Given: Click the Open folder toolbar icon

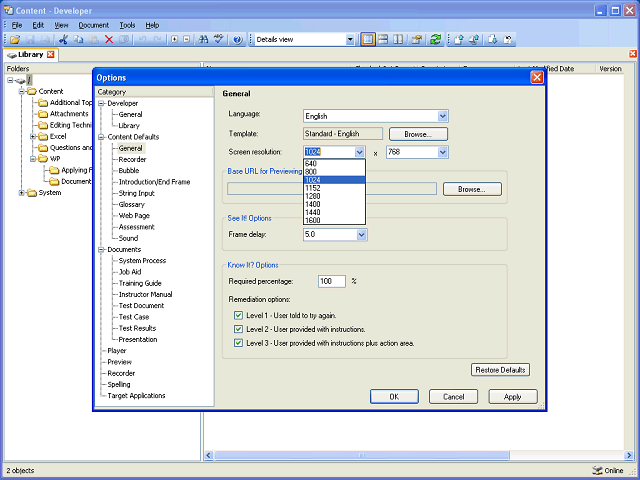Looking at the screenshot, I should (x=15, y=40).
